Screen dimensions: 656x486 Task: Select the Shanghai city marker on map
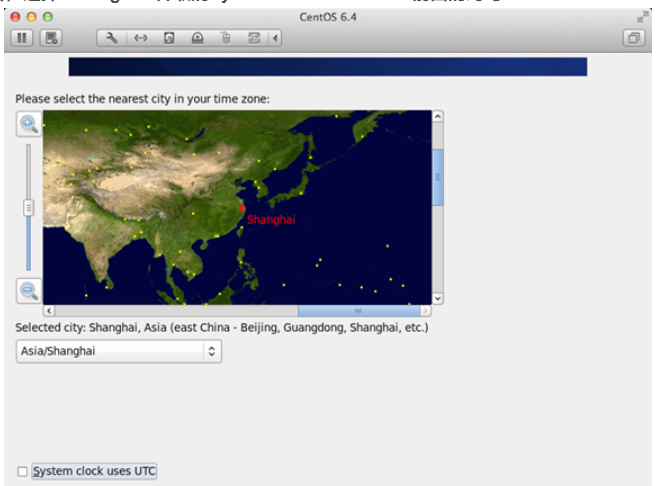click(x=241, y=208)
